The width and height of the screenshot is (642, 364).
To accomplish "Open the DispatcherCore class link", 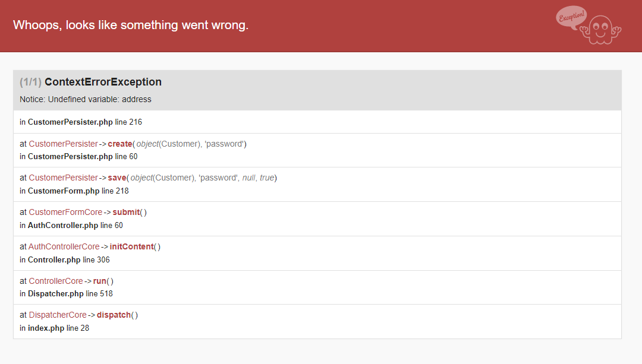I will click(58, 315).
